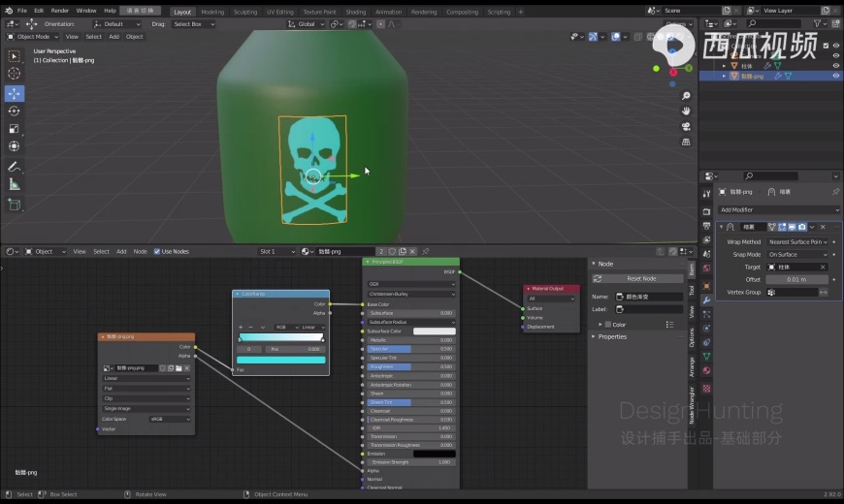Screen dimensions: 844x504
Task: Select the Move tool in the viewport toolbar
Action: [x=14, y=94]
